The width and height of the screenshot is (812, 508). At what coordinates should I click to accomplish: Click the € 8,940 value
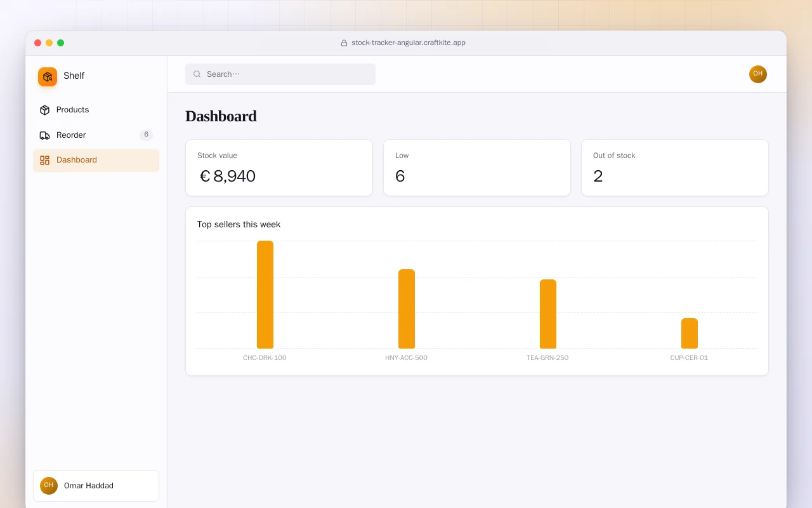[x=227, y=177]
